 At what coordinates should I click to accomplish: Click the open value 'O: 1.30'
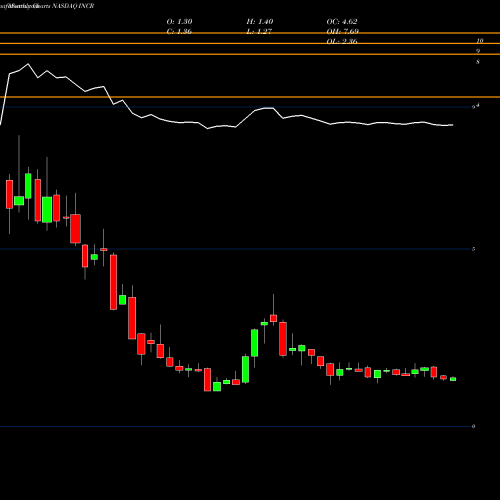coord(179,21)
